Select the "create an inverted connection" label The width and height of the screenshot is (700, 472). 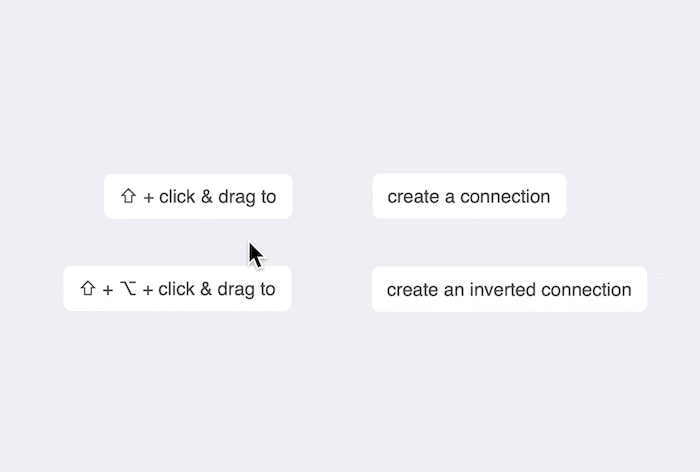pos(509,289)
